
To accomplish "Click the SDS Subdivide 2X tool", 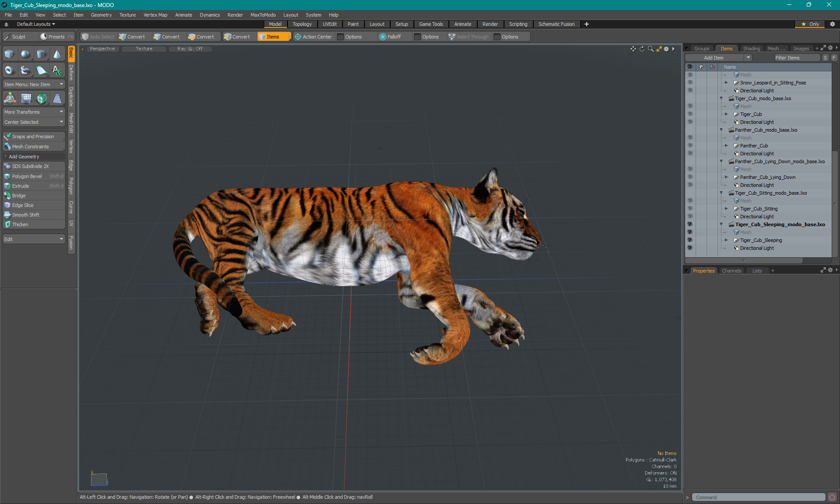I will tap(34, 166).
